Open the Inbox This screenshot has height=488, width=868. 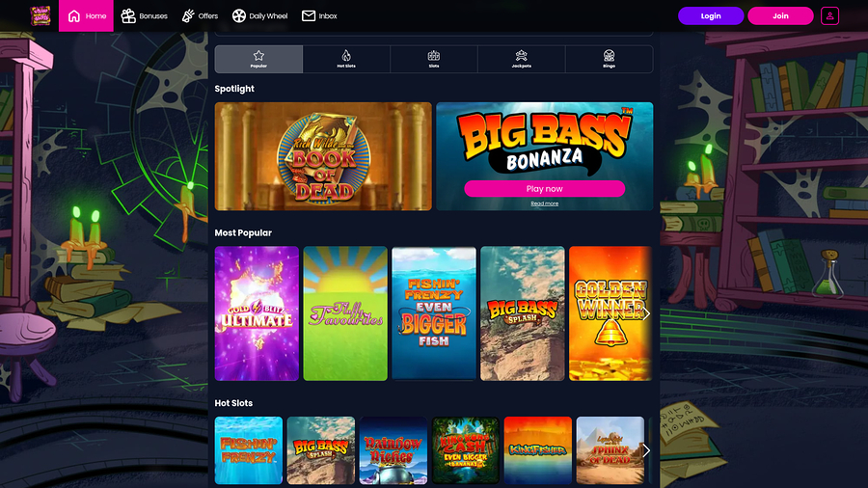[319, 16]
